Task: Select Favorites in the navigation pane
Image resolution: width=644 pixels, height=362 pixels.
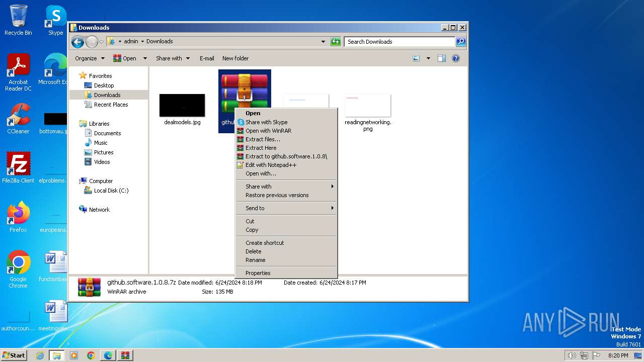Action: click(x=100, y=76)
